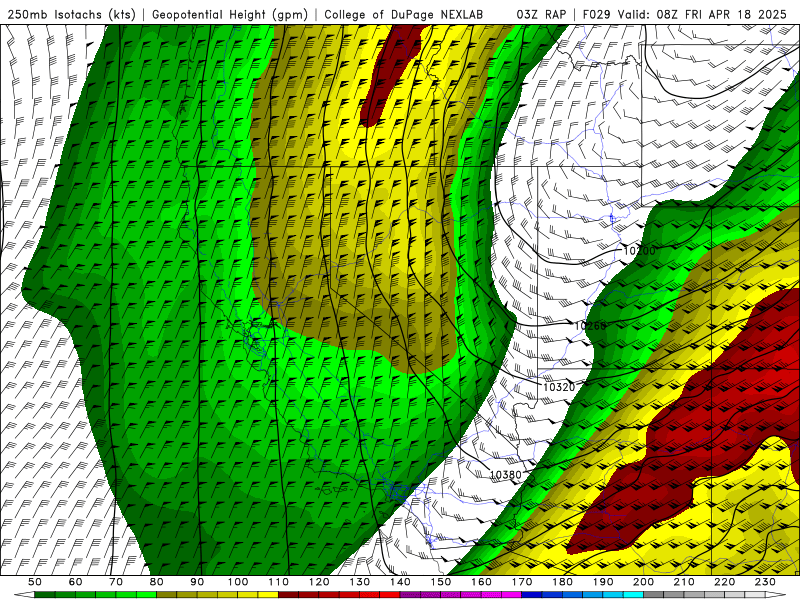
Task: Click the 70 value on the color scale
Action: 116,582
